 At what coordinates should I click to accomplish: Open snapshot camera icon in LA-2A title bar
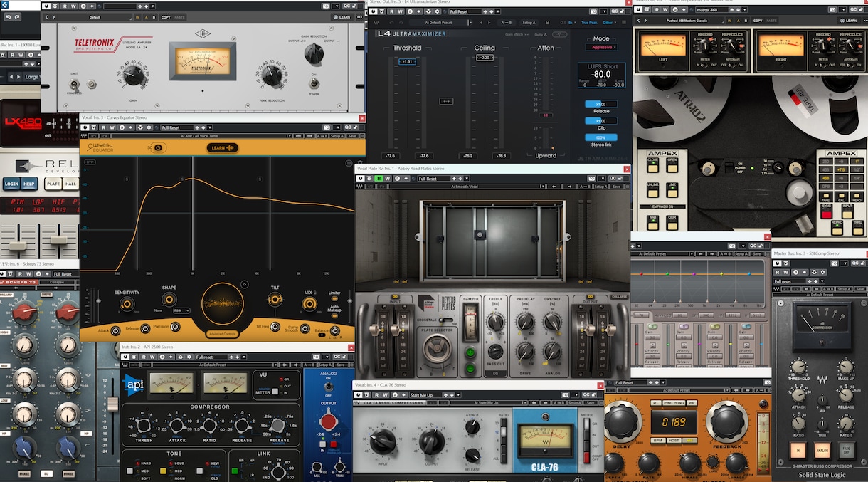[325, 6]
